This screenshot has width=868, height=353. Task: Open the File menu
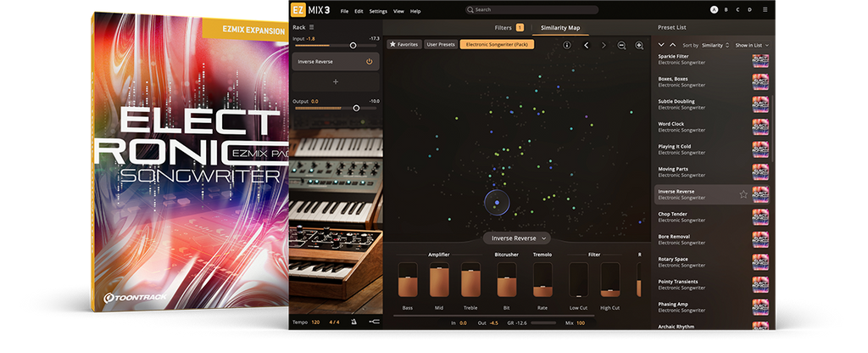click(345, 11)
